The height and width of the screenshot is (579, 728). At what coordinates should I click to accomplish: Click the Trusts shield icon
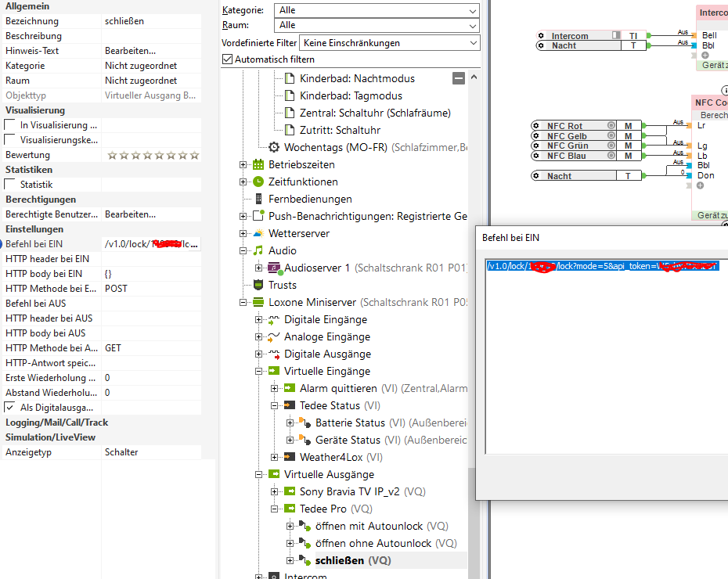pos(258,284)
